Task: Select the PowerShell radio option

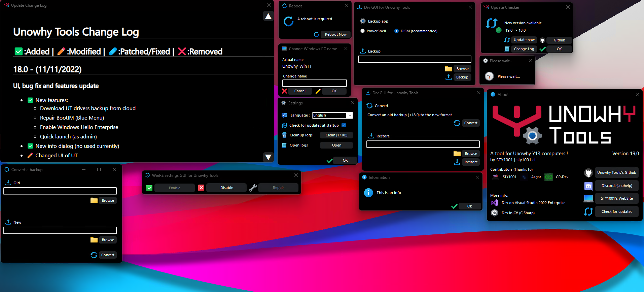Action: click(362, 31)
